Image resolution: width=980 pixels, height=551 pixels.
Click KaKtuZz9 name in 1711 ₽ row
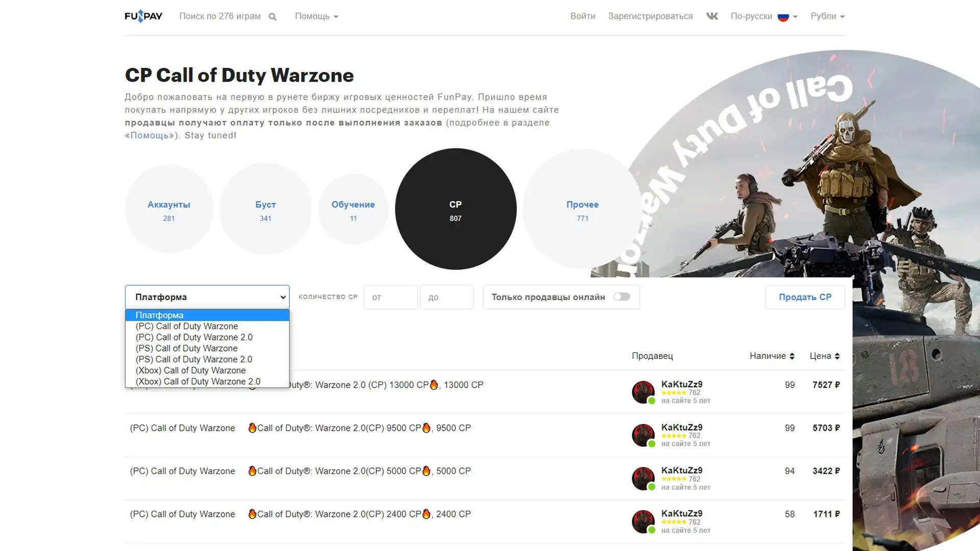pos(681,514)
